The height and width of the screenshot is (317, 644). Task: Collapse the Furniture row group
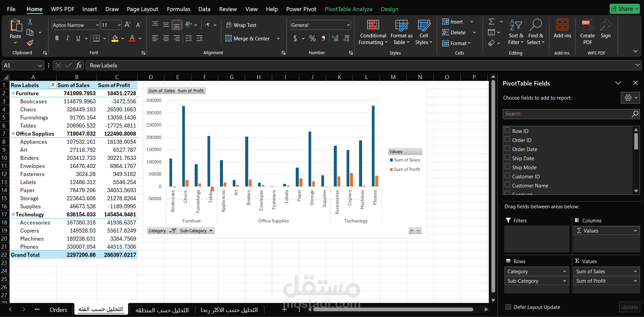(13, 93)
